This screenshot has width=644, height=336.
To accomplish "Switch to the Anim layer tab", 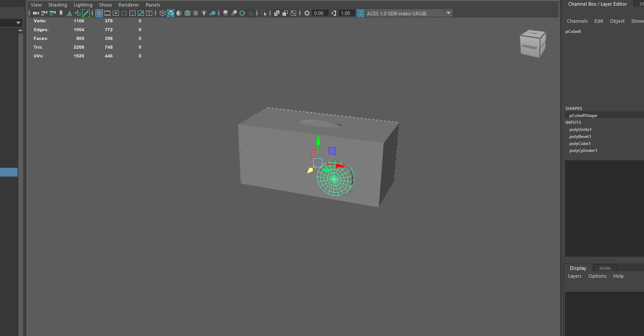I will pyautogui.click(x=605, y=268).
